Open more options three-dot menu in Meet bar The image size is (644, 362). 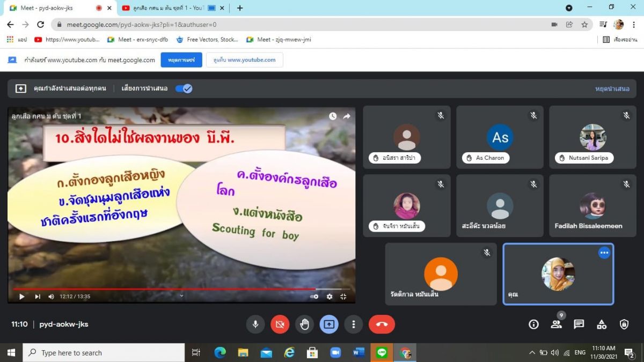click(353, 324)
